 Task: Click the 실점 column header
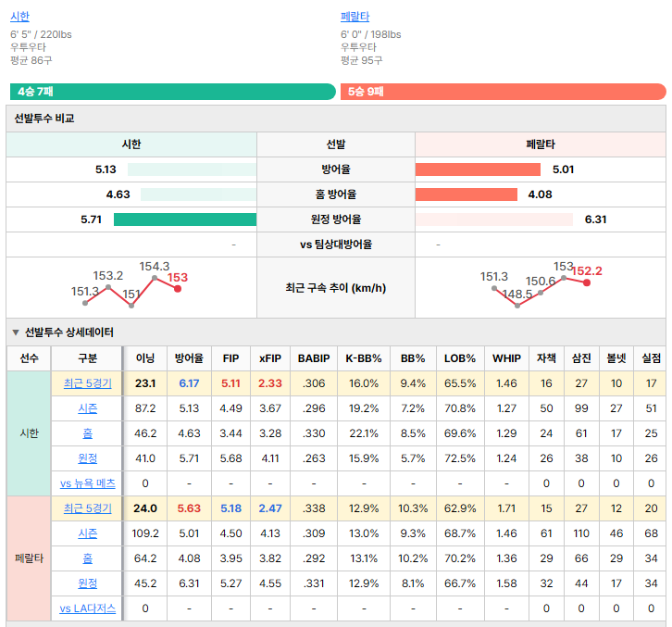click(x=651, y=358)
